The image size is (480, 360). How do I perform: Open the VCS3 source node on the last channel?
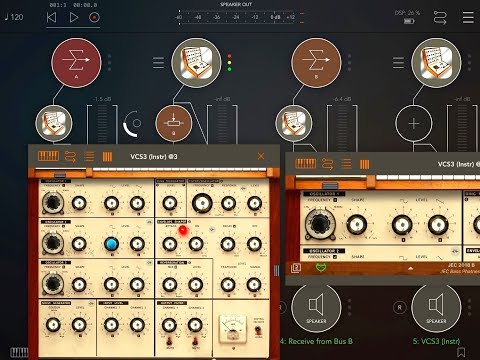(436, 63)
